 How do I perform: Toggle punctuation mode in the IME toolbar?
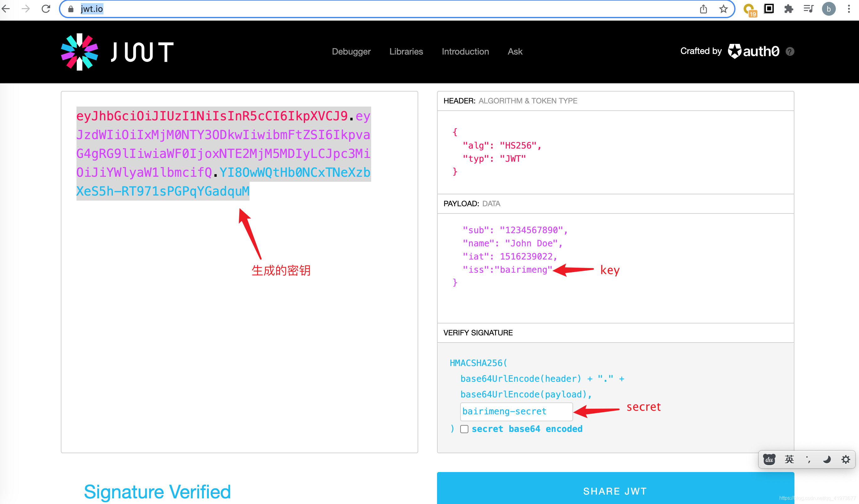[x=808, y=459]
